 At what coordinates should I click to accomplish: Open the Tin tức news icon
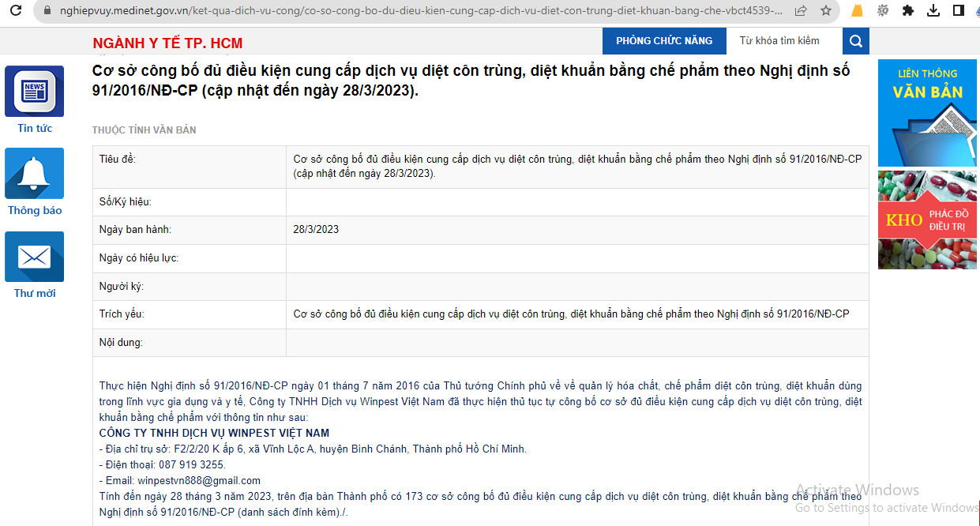click(34, 91)
